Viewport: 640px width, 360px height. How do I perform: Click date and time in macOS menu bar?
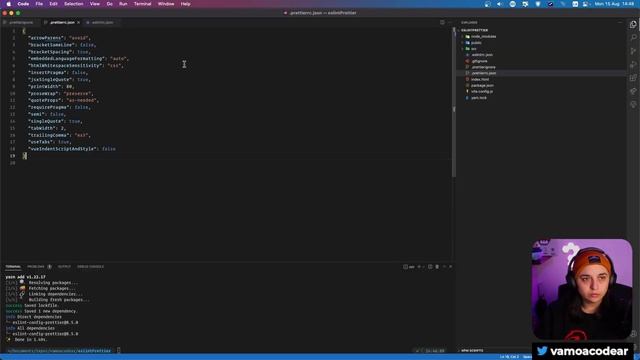tap(614, 4)
